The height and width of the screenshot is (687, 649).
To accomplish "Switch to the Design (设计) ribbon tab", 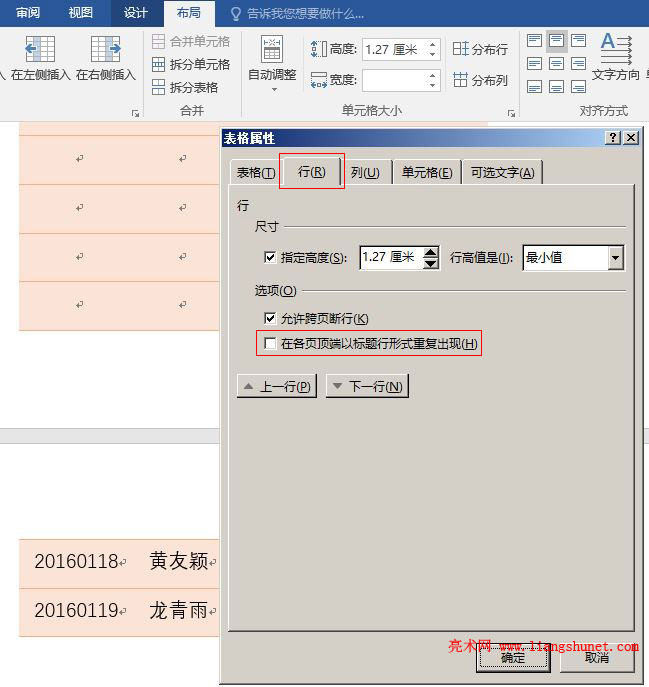I will (135, 13).
